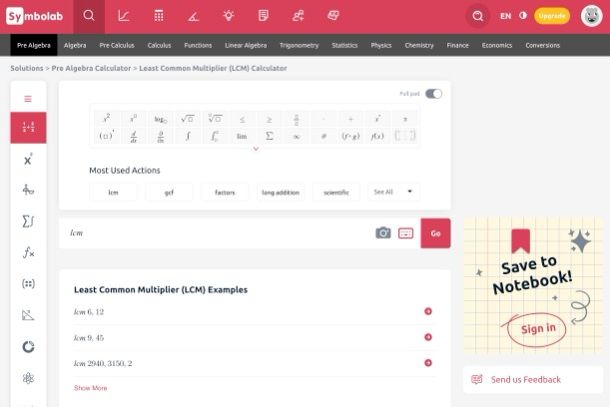Insert the x squared keypad symbol

point(107,118)
